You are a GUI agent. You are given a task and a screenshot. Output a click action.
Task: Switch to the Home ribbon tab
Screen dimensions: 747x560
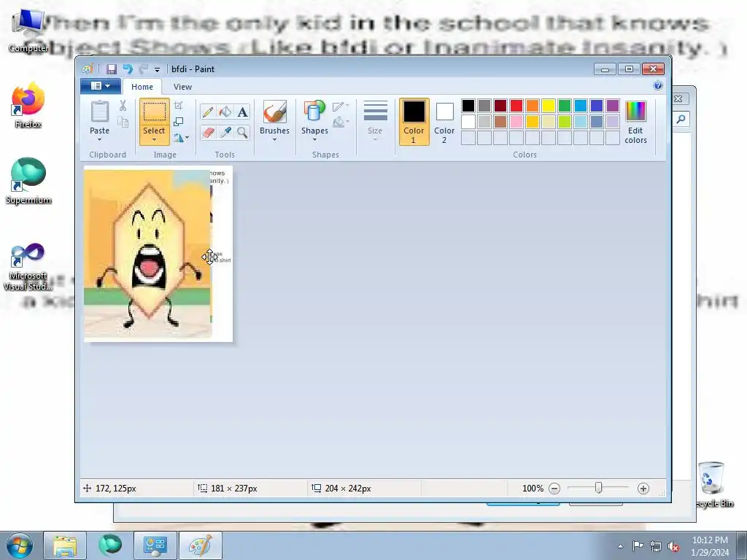point(142,87)
